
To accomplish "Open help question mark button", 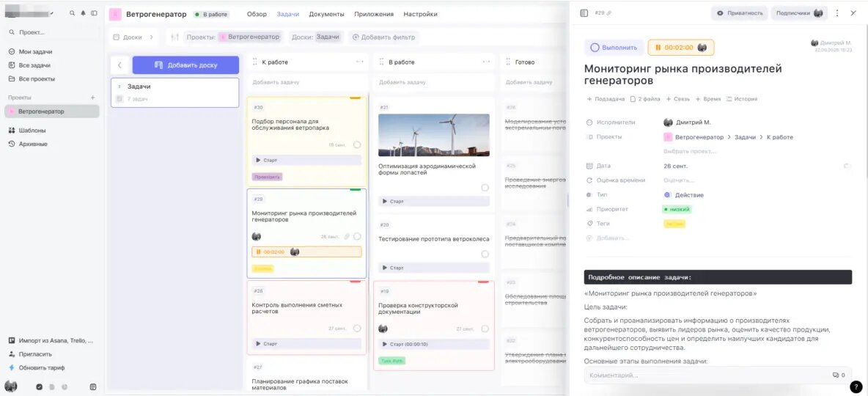I will click(x=856, y=387).
